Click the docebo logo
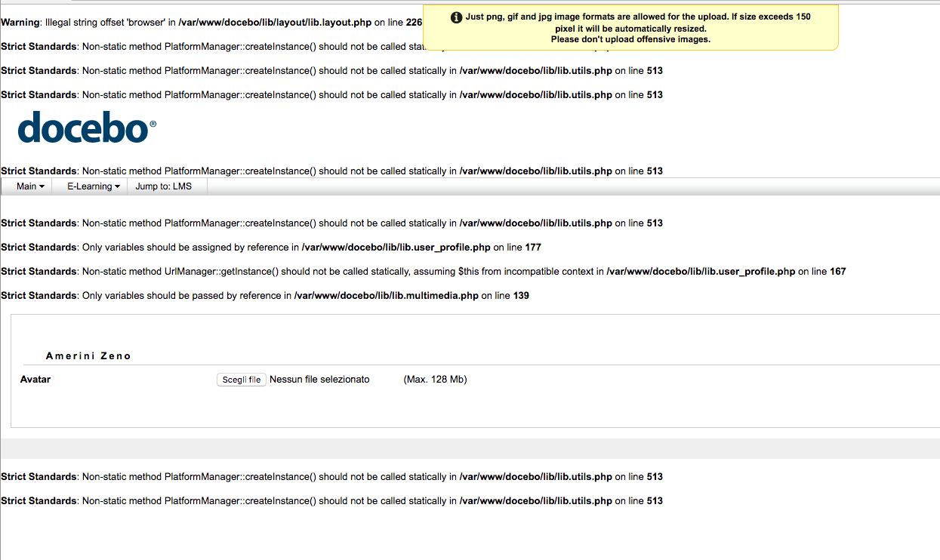Screen dimensions: 940x560 point(87,128)
